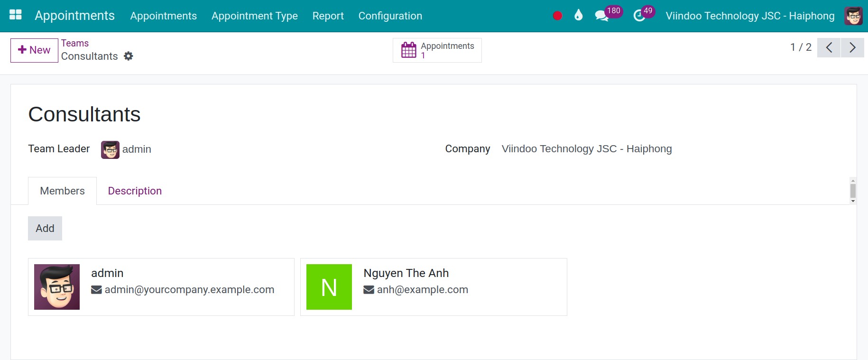868x360 pixels.
Task: Select the Members tab
Action: coord(62,191)
